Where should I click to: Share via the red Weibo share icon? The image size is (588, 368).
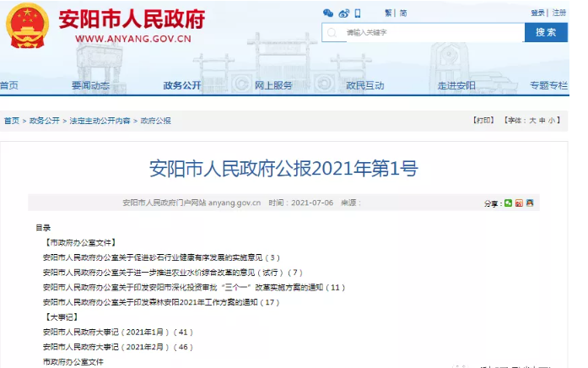pos(519,203)
